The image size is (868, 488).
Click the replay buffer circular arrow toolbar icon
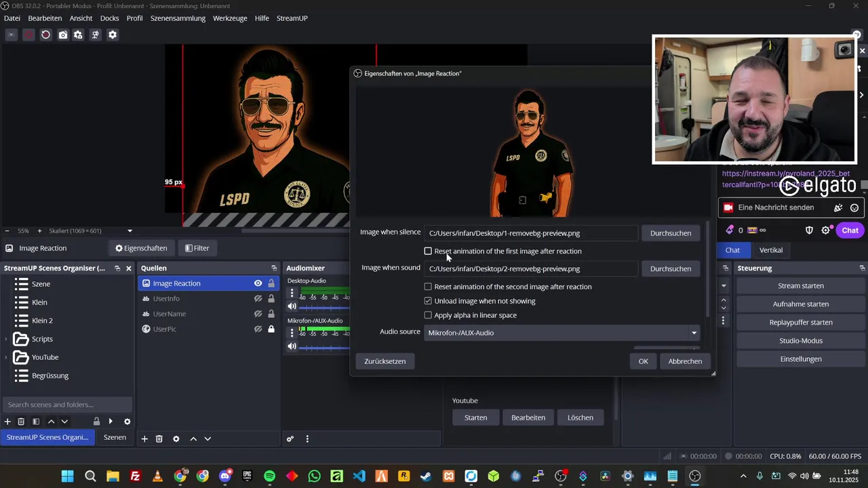coord(45,35)
